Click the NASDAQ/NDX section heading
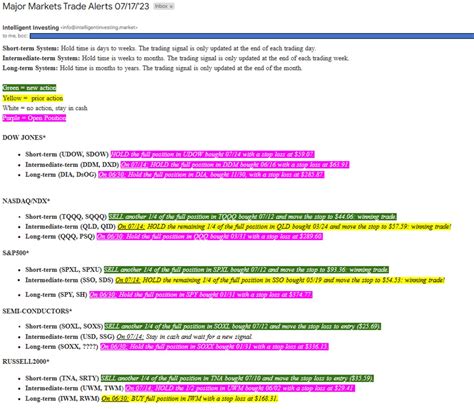 coord(26,201)
